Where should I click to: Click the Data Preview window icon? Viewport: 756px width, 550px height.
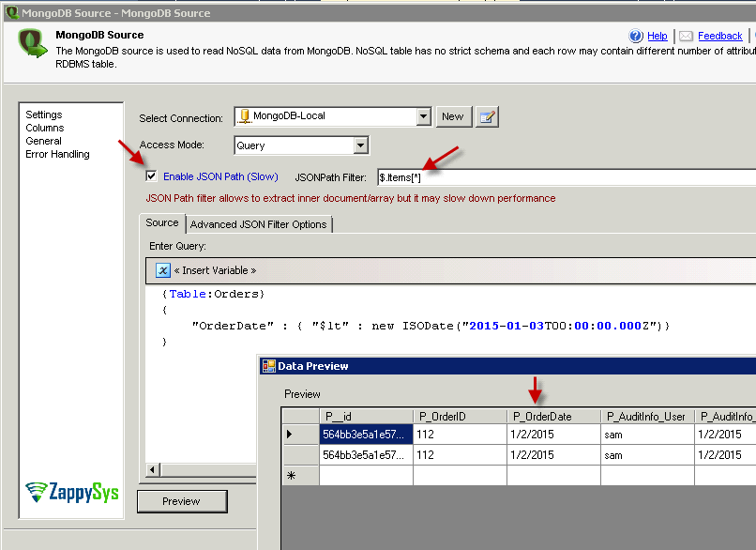coord(268,366)
